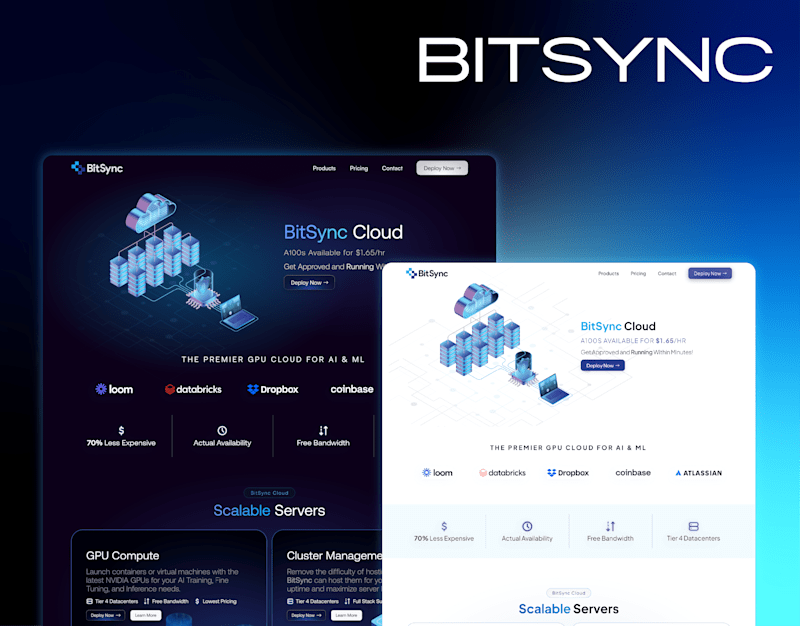This screenshot has height=626, width=800.
Task: Click 'A100S AVAILABLE FOR $1.65/HR' text in light mockup
Action: (x=633, y=340)
